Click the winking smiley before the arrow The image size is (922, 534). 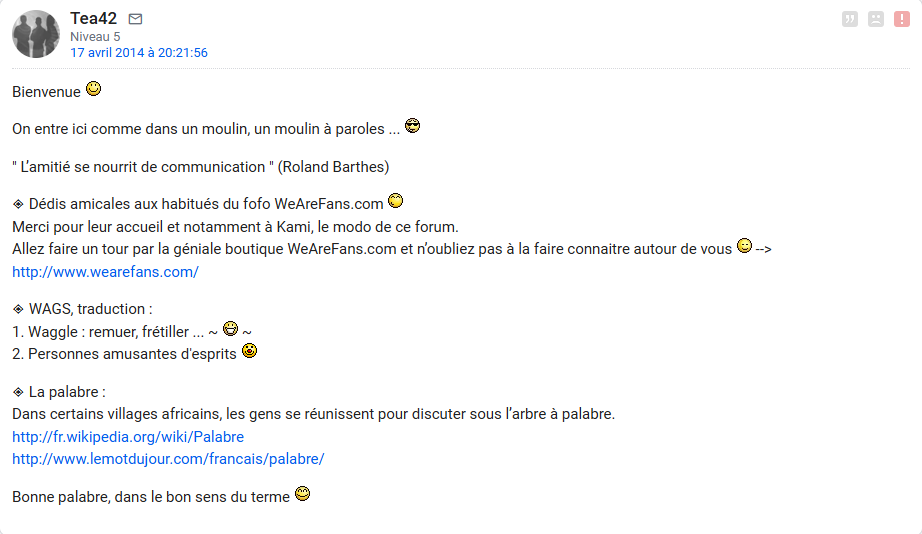tap(744, 246)
